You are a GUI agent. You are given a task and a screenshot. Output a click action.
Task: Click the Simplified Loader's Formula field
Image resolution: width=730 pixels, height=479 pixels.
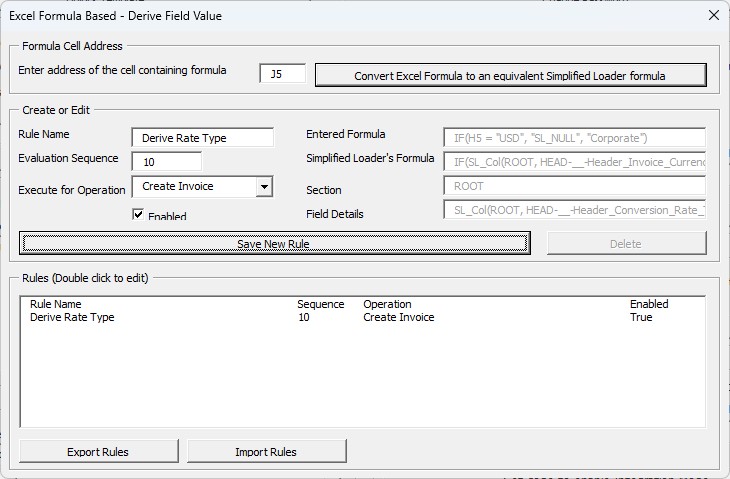pyautogui.click(x=575, y=162)
